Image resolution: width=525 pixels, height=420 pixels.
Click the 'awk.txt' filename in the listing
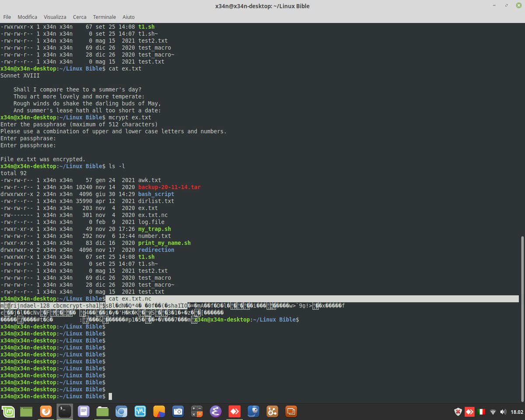150,180
